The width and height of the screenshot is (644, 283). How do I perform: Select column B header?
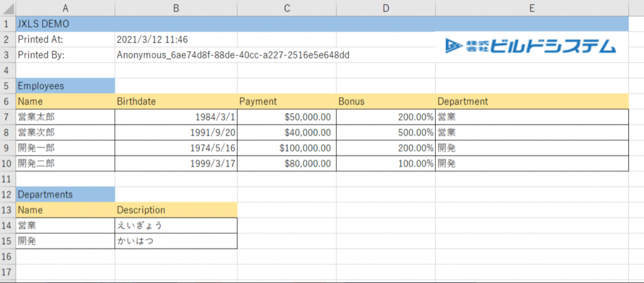176,8
